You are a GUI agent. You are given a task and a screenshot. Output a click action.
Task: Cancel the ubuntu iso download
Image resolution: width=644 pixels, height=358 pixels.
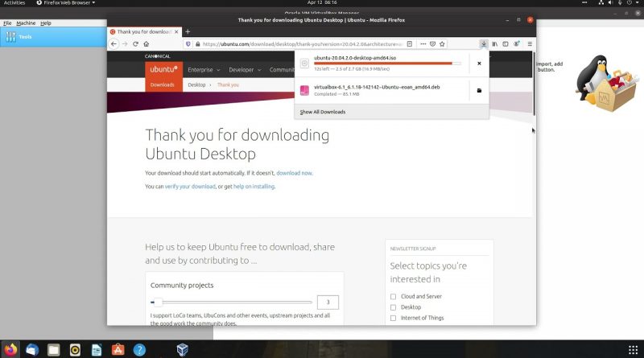tap(479, 64)
